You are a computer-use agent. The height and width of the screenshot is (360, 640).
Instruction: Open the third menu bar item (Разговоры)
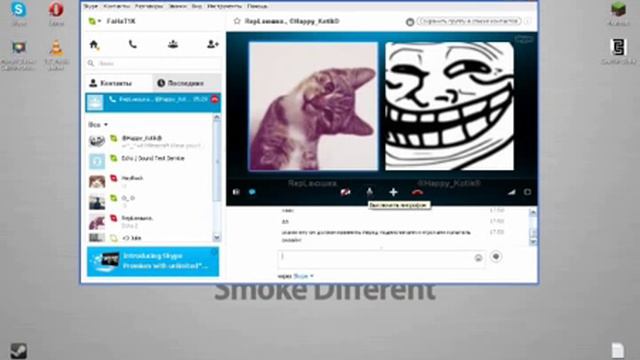coord(149,6)
